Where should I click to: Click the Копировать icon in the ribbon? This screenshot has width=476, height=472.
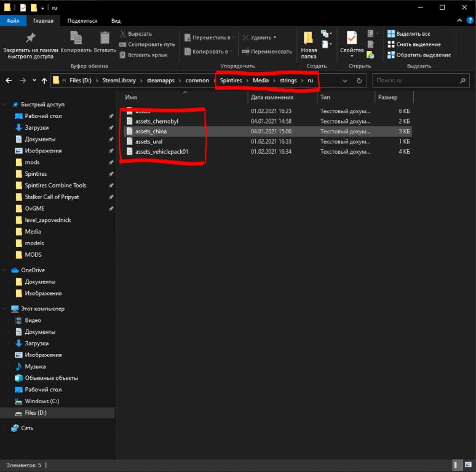[76, 42]
